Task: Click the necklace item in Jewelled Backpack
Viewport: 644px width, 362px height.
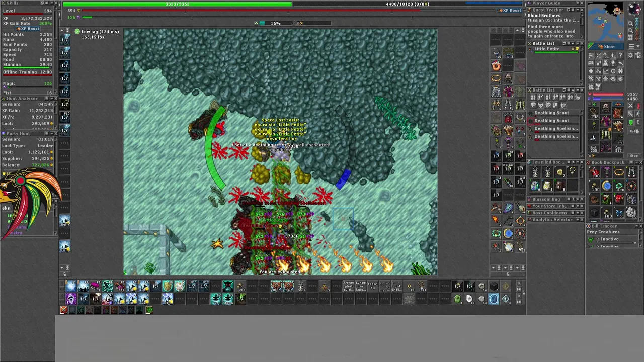Action: (x=572, y=172)
